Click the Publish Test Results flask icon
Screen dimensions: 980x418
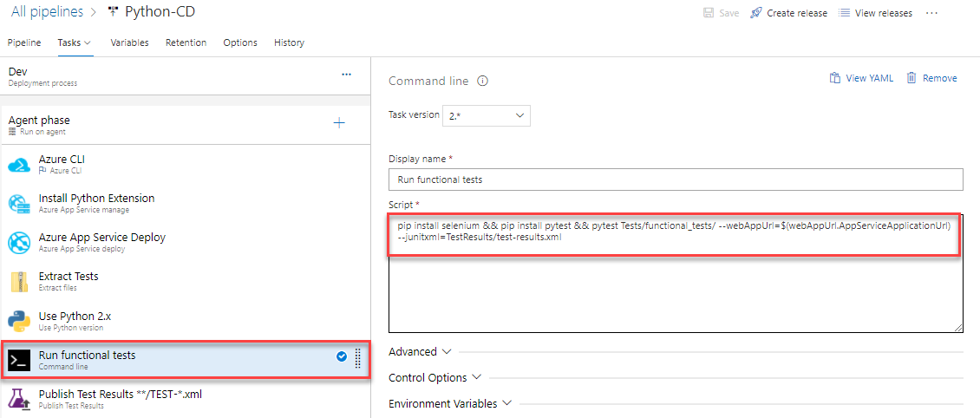19,399
